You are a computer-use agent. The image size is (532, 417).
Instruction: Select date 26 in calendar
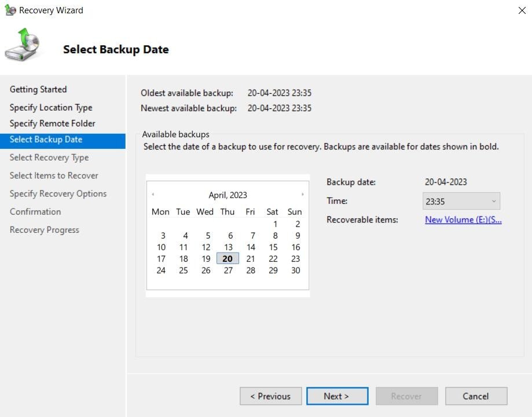pos(206,270)
